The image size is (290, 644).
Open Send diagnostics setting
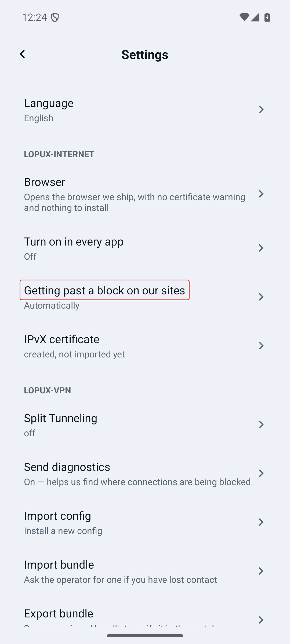coord(145,473)
